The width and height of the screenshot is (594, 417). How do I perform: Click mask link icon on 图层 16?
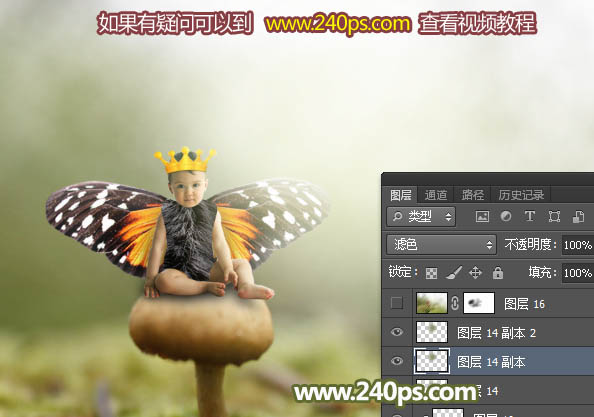point(455,303)
